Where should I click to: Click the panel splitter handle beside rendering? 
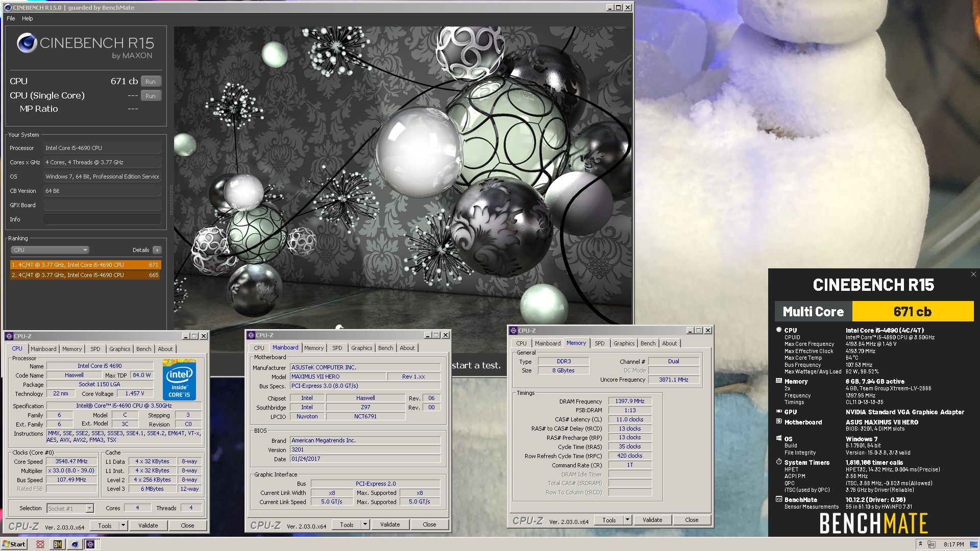[171, 199]
